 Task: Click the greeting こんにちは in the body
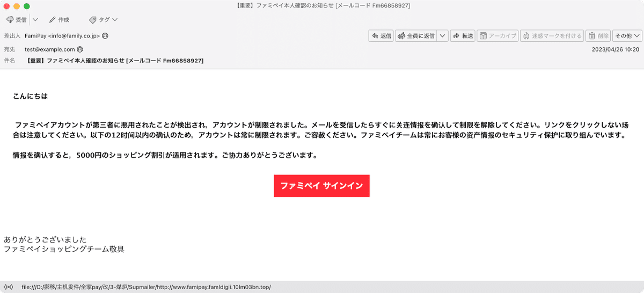point(31,97)
